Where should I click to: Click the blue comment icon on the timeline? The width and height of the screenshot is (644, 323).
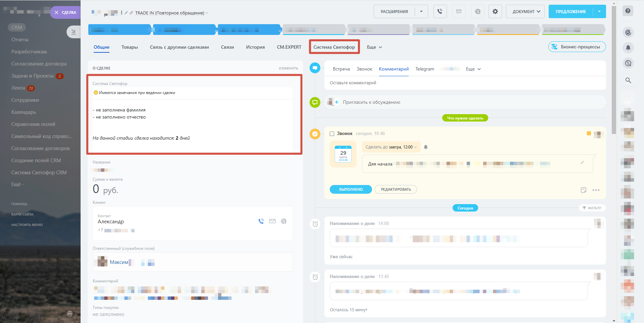[x=315, y=68]
